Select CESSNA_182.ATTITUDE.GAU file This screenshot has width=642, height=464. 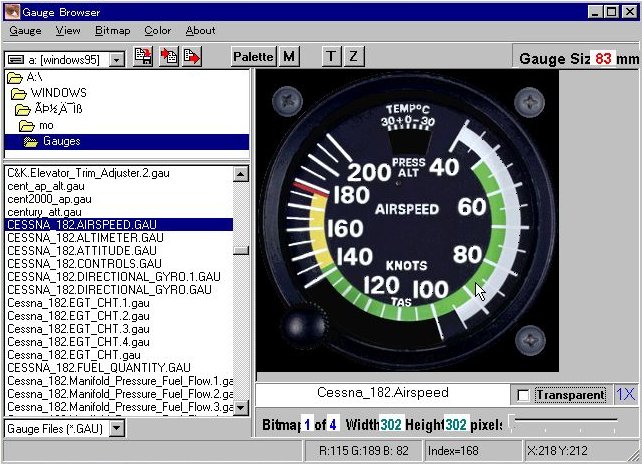point(82,251)
